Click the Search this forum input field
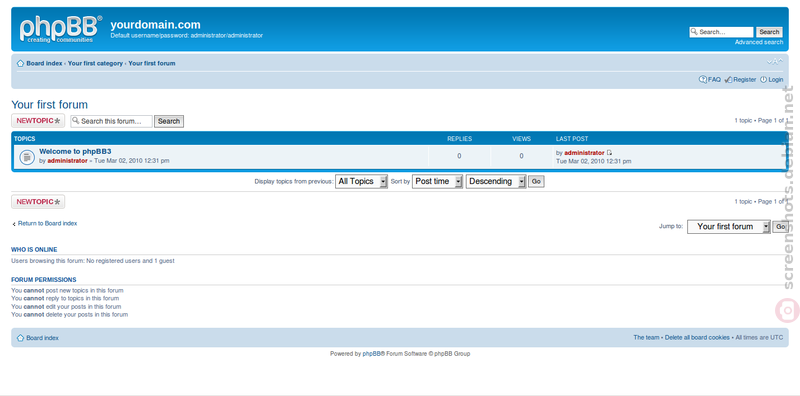Viewport: 800px width, 396px height. coord(112,121)
